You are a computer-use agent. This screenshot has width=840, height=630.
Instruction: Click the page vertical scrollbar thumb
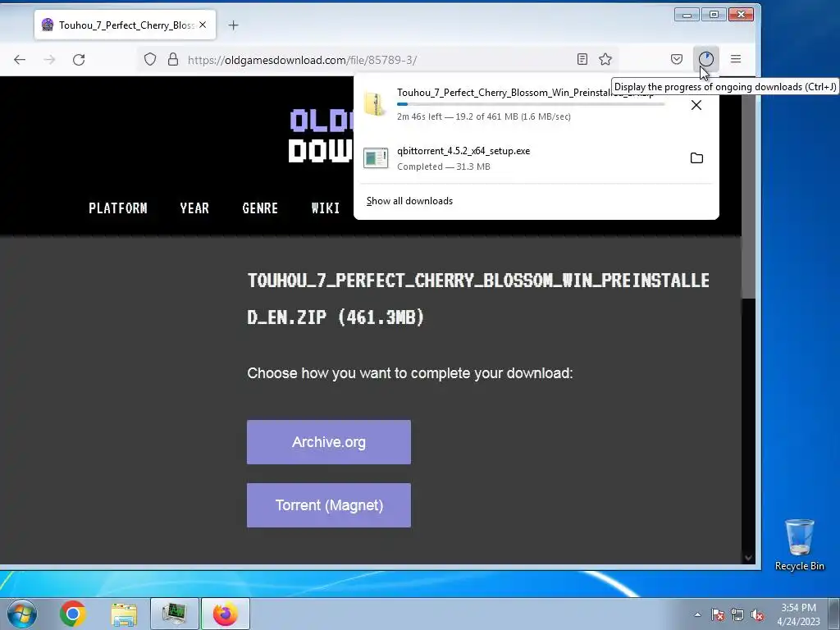coord(748,188)
